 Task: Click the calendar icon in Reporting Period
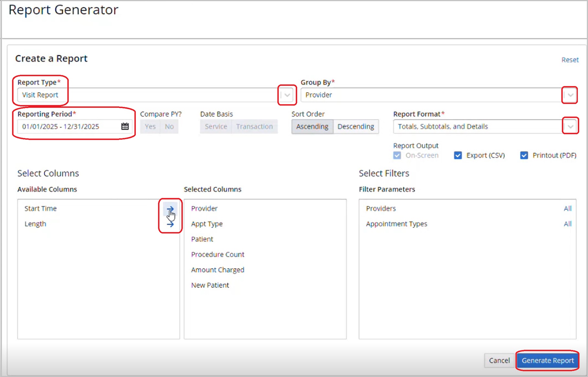(125, 127)
